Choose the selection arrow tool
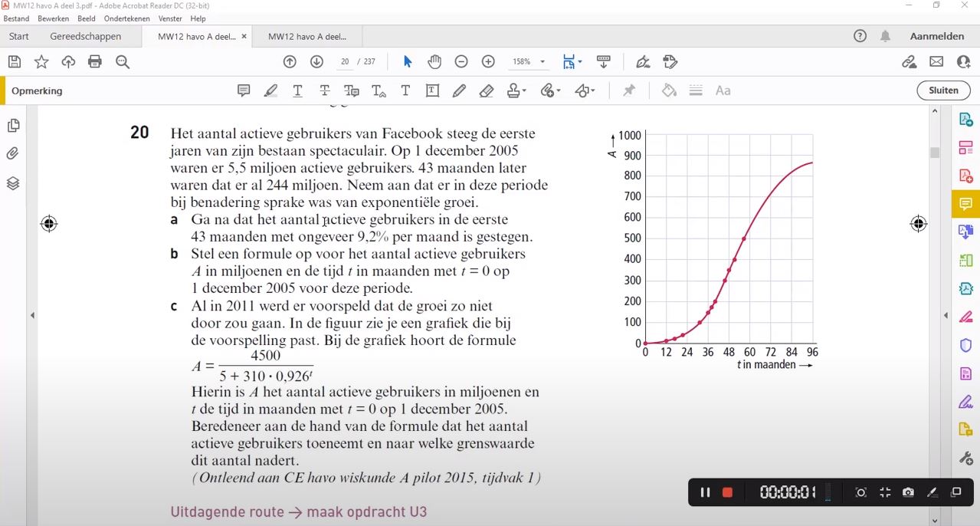 [408, 62]
